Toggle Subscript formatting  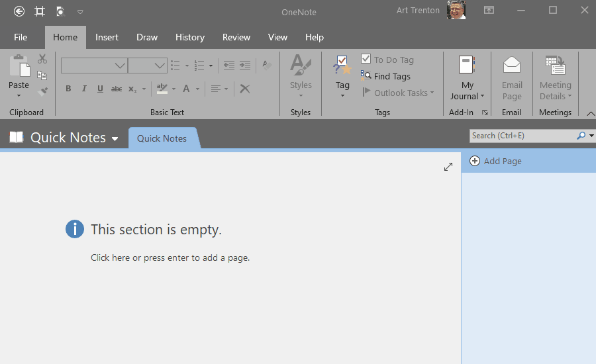tap(132, 89)
